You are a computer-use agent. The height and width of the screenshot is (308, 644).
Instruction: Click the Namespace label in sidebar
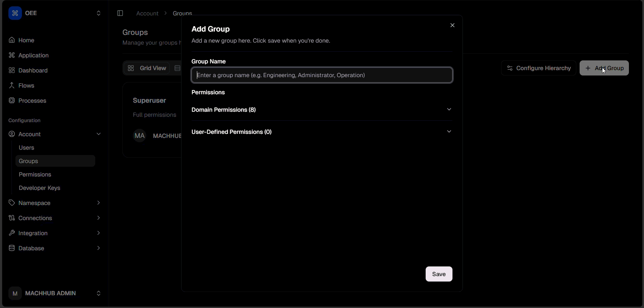(34, 203)
